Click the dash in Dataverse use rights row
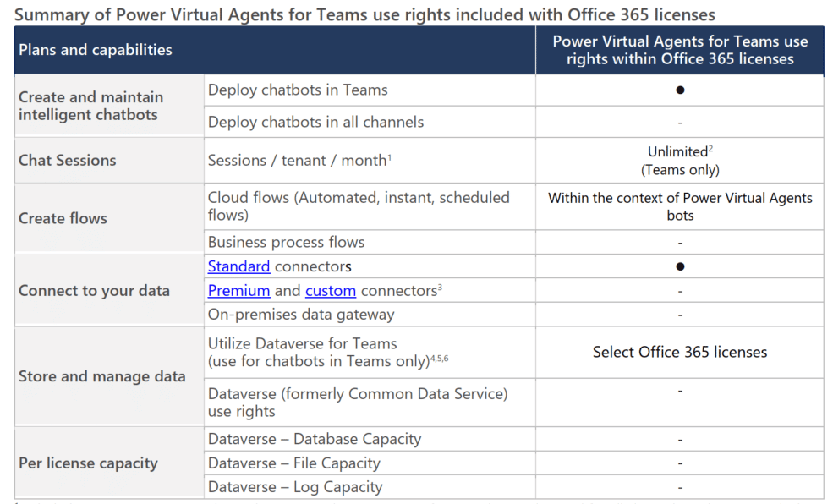This screenshot has width=833, height=504. coord(680,392)
